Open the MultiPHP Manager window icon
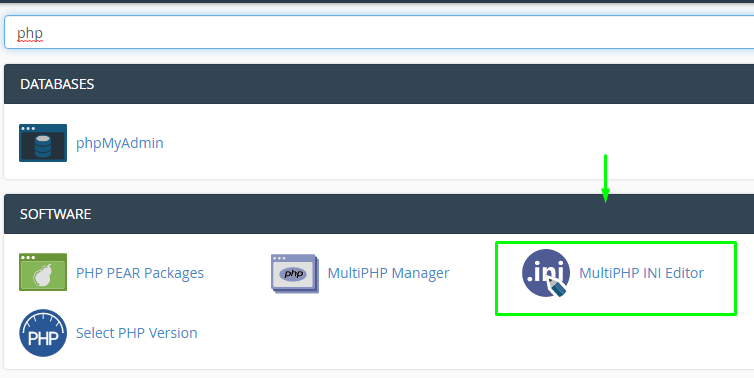 click(x=294, y=273)
